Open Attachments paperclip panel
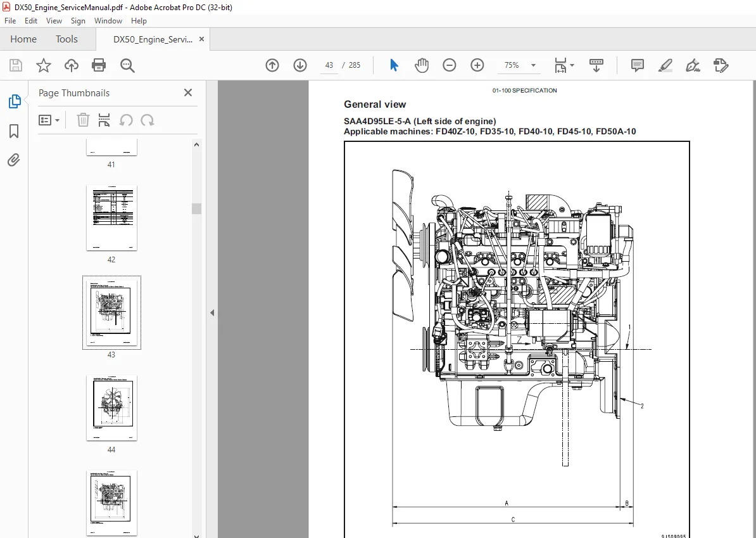This screenshot has width=756, height=538. 14,160
